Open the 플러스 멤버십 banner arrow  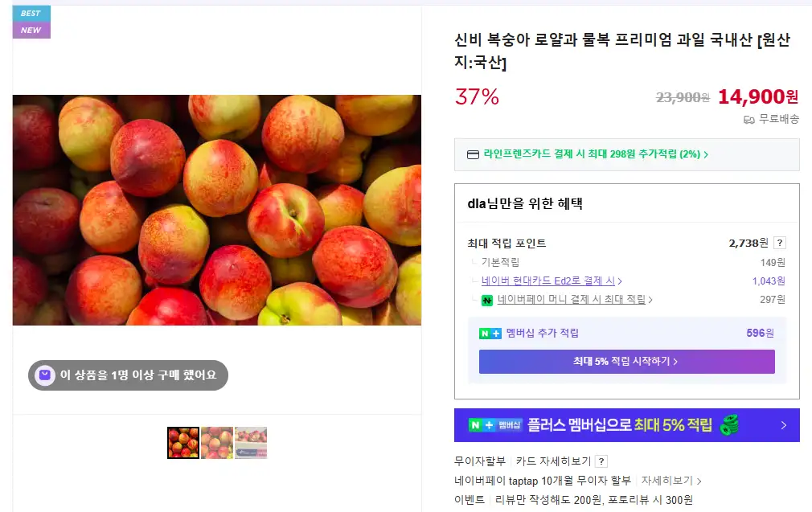click(784, 425)
